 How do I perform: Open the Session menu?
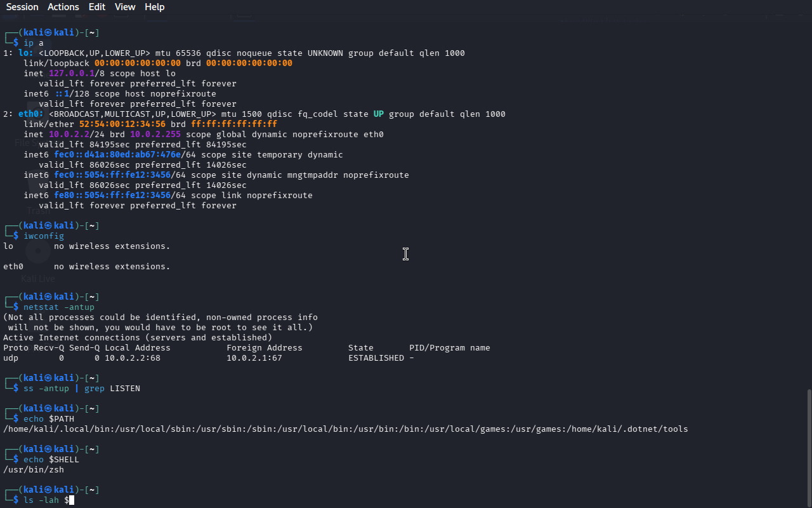pyautogui.click(x=22, y=7)
